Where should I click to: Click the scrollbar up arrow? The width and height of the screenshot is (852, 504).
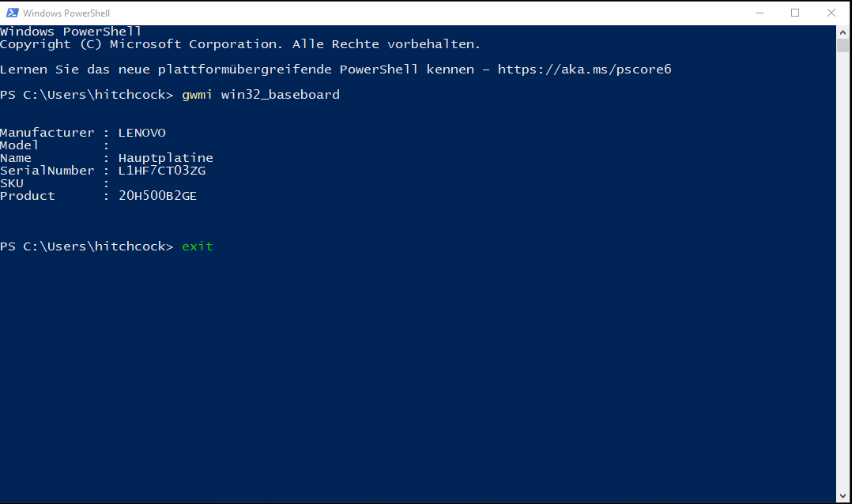pyautogui.click(x=843, y=31)
